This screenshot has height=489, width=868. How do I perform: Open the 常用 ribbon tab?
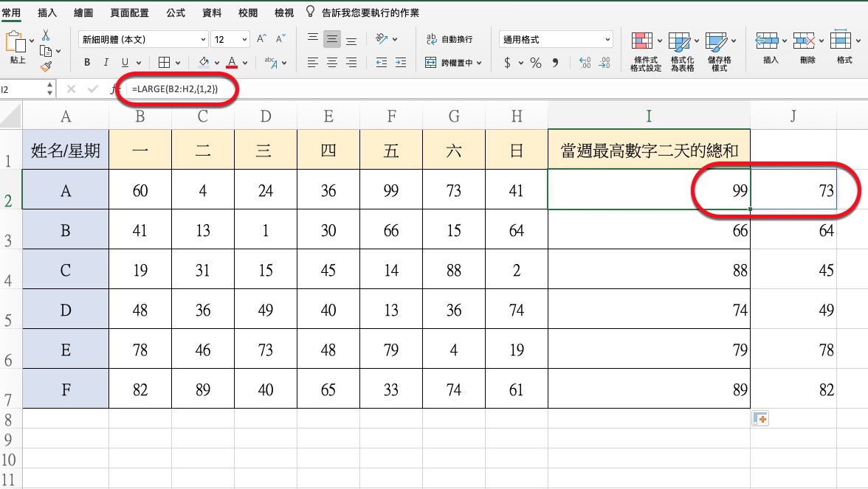point(11,13)
